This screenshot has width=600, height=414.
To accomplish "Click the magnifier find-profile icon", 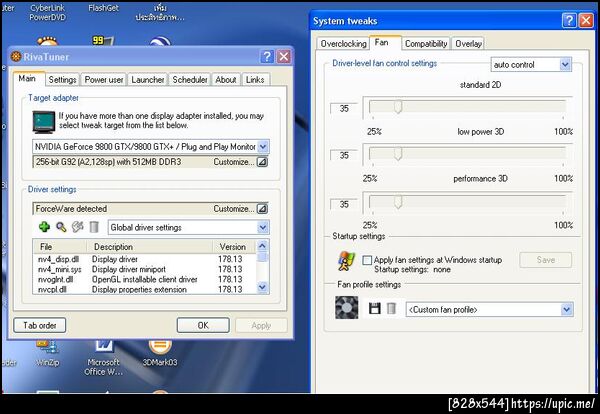I will [61, 227].
